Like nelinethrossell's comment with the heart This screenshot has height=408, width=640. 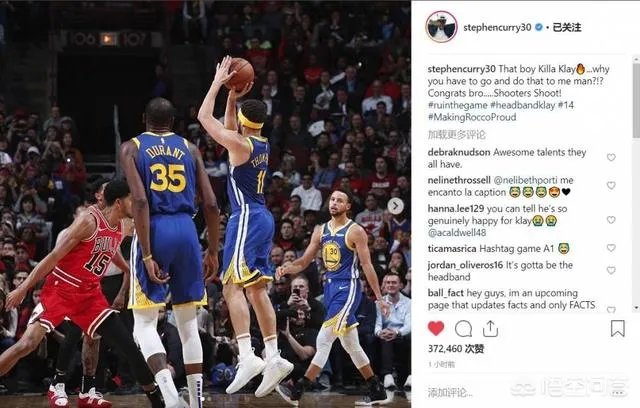[x=611, y=186]
